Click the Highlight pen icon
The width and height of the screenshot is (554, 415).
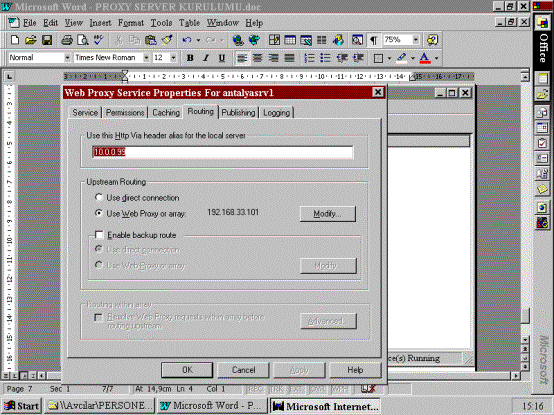click(401, 58)
